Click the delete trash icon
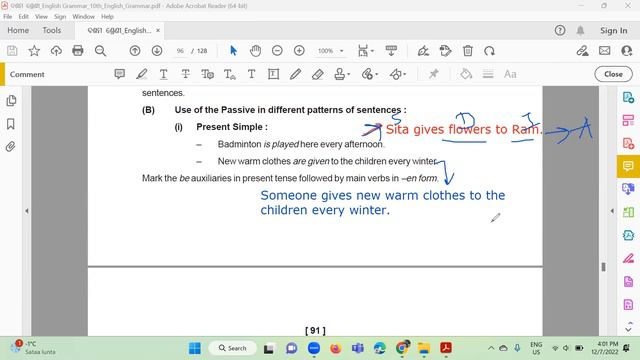This screenshot has width=640, height=360. point(468,51)
